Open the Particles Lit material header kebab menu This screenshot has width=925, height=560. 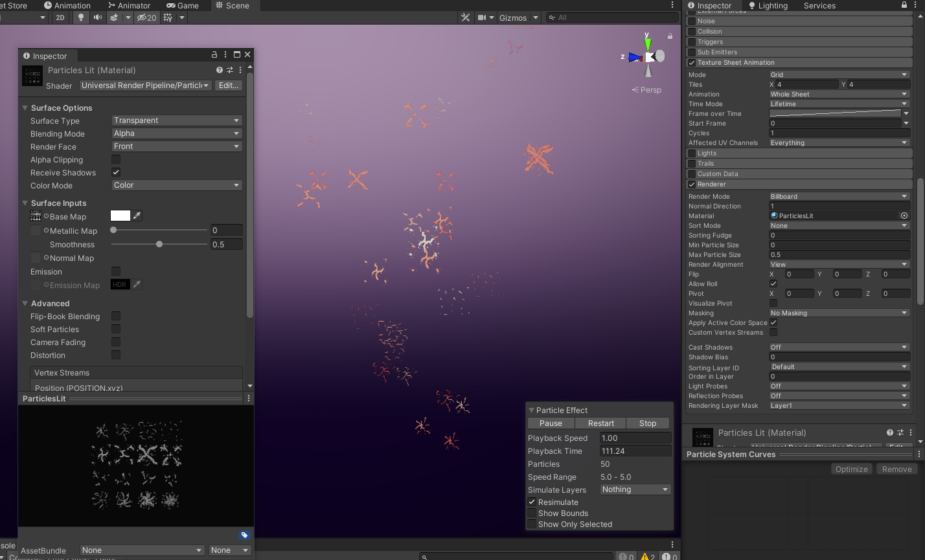[x=240, y=70]
